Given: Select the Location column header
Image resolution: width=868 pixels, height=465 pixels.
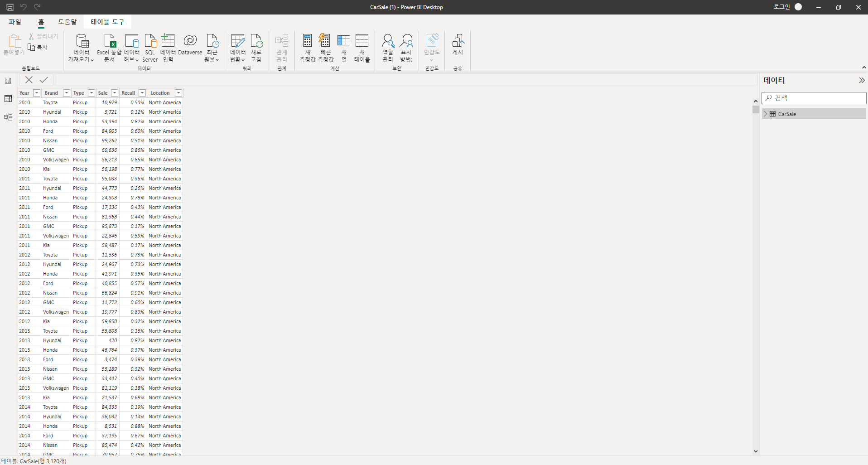Looking at the screenshot, I should click(160, 93).
